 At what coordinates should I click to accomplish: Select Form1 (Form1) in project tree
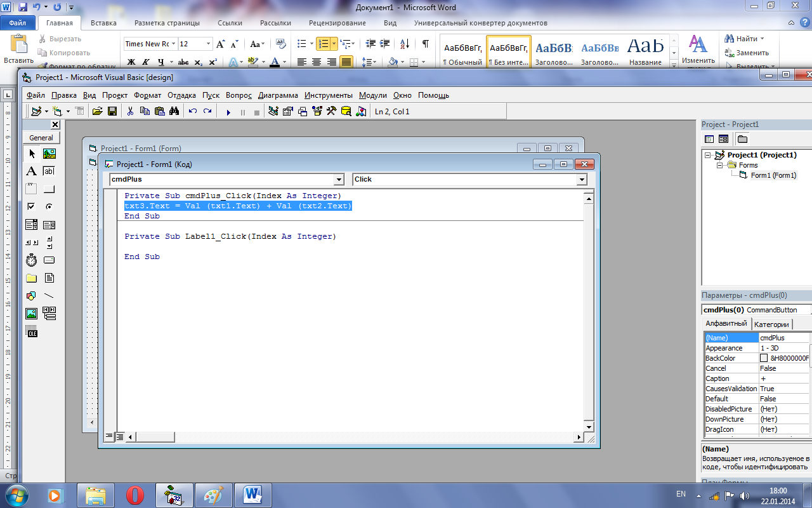click(773, 175)
